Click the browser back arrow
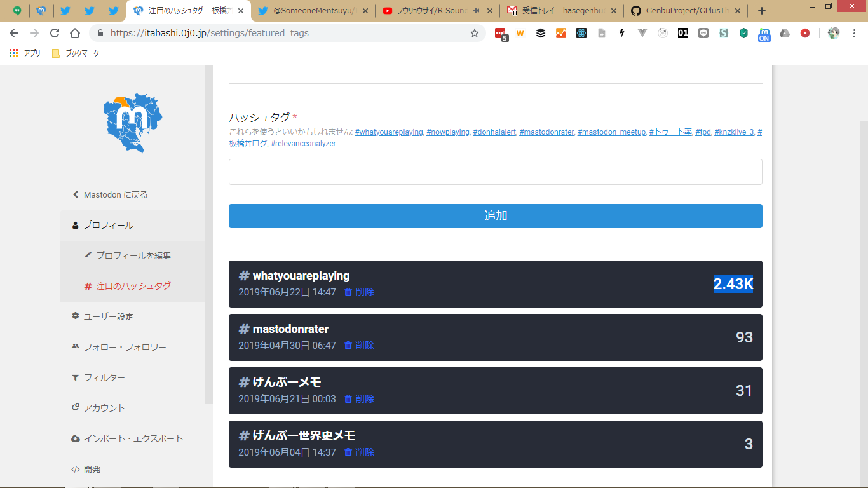 coord(14,33)
